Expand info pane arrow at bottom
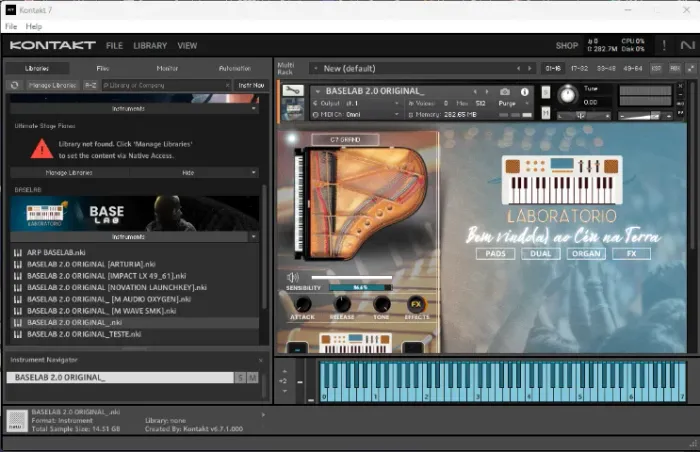This screenshot has height=452, width=700. (263, 415)
